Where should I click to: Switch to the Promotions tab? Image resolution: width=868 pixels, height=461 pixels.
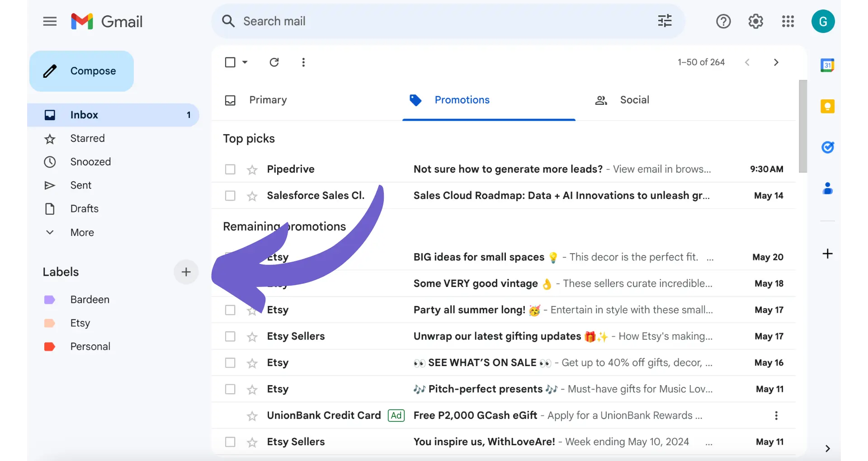[489, 100]
